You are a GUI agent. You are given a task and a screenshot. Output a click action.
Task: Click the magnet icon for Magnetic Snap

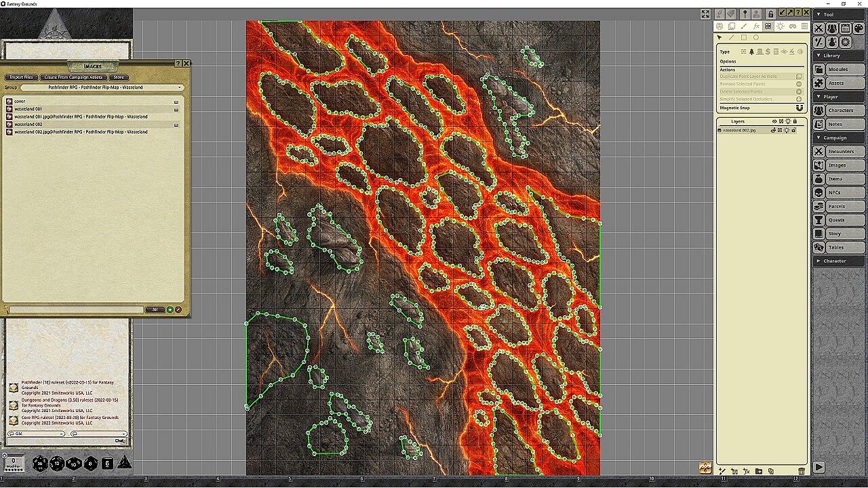click(799, 108)
